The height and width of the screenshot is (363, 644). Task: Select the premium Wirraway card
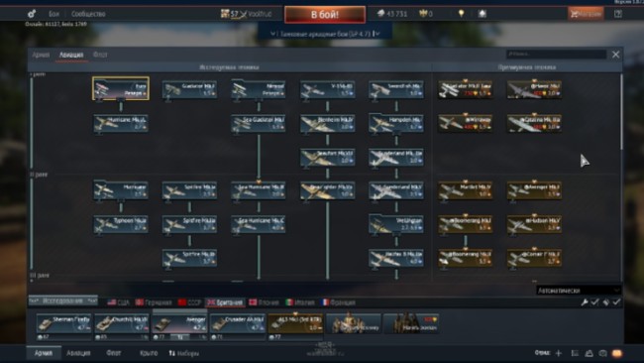(466, 123)
